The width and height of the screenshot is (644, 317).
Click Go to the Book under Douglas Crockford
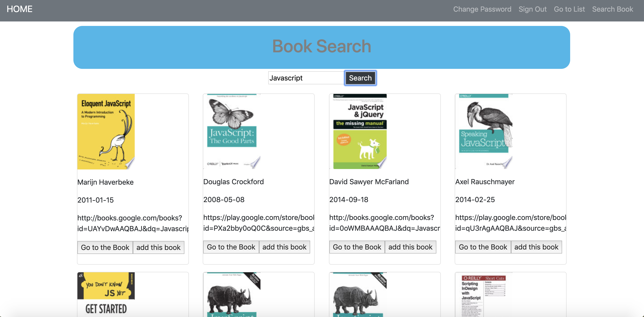pos(231,247)
